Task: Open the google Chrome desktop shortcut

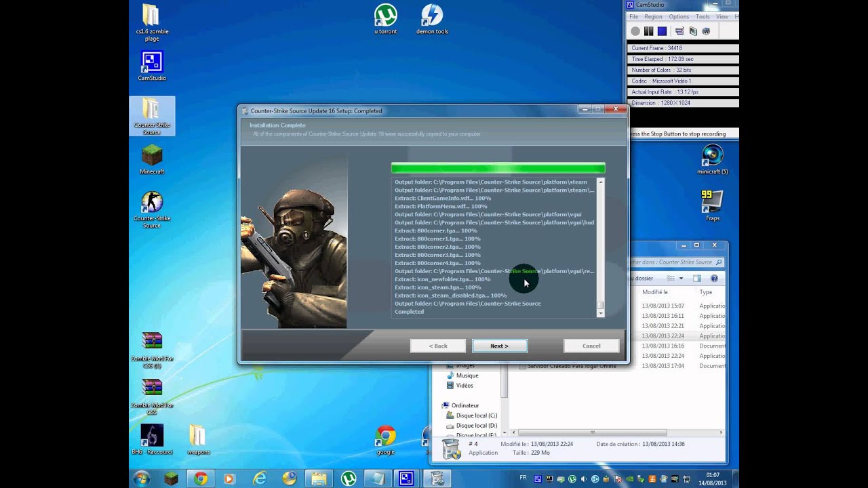Action: [x=385, y=441]
